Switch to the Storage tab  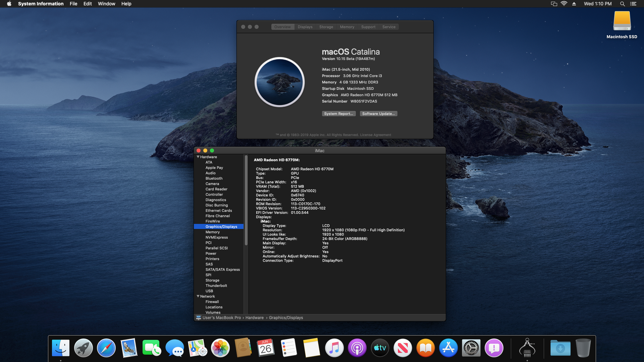click(326, 27)
